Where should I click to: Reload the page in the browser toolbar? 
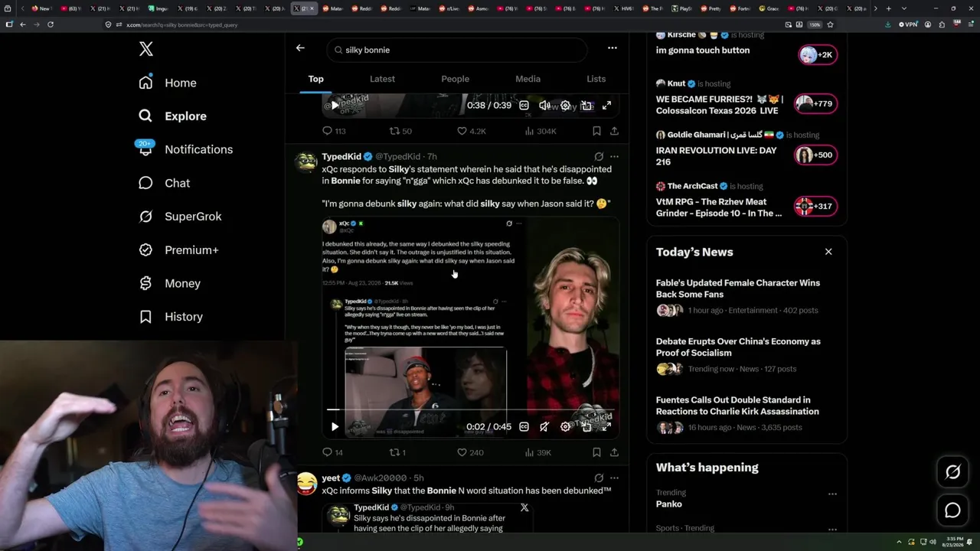51,24
